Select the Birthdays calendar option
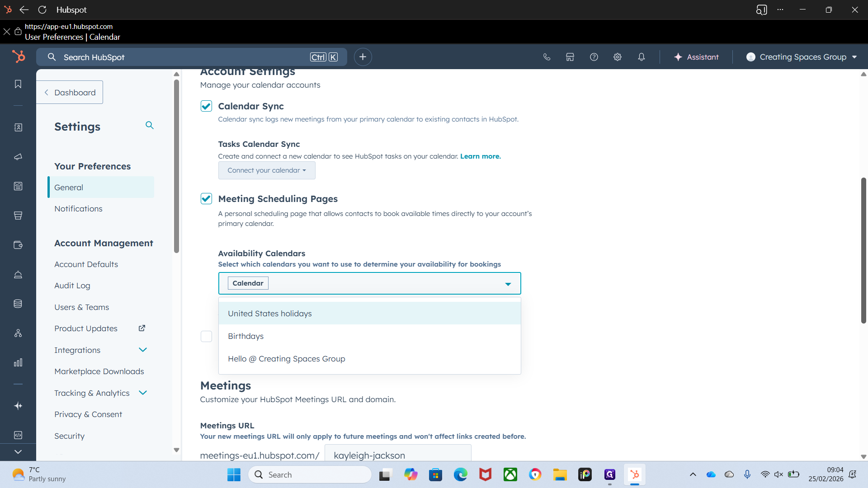This screenshot has height=488, width=868. [x=370, y=336]
